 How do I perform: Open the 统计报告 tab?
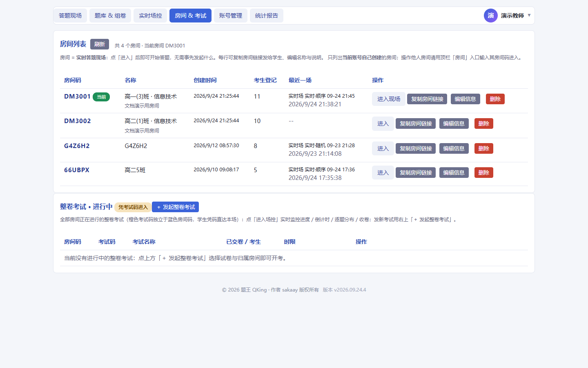point(267,16)
